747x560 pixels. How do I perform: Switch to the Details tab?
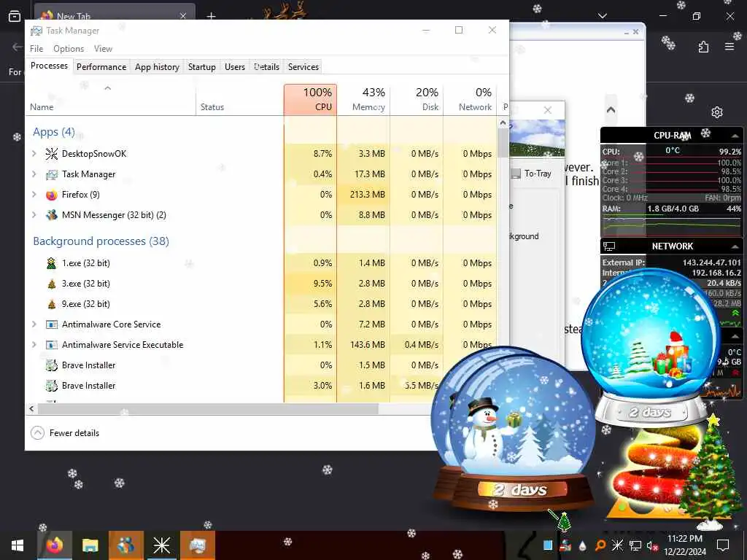pyautogui.click(x=267, y=67)
